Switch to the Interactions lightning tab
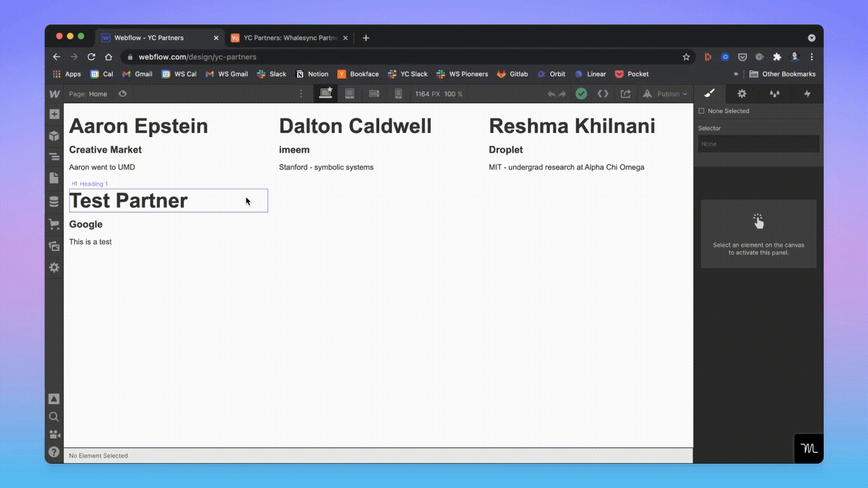 pos(807,94)
